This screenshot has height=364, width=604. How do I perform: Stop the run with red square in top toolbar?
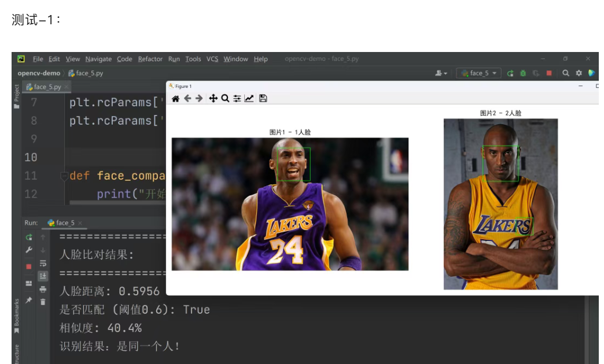(549, 73)
